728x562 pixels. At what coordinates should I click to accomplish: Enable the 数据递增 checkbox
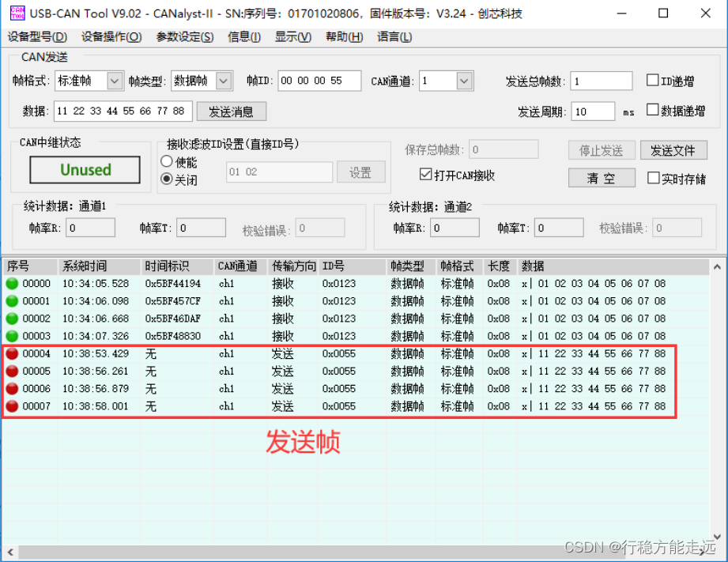point(652,110)
